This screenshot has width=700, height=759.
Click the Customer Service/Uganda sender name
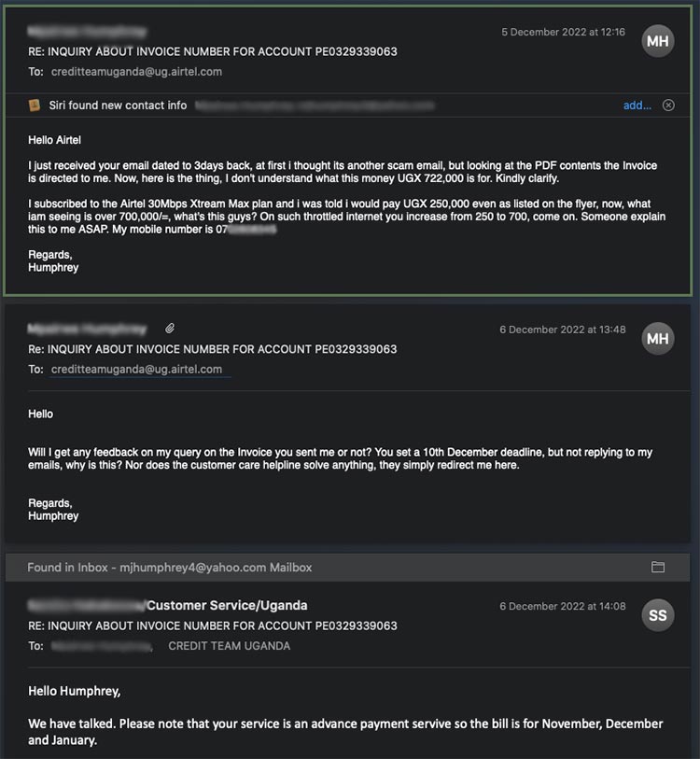(x=227, y=605)
